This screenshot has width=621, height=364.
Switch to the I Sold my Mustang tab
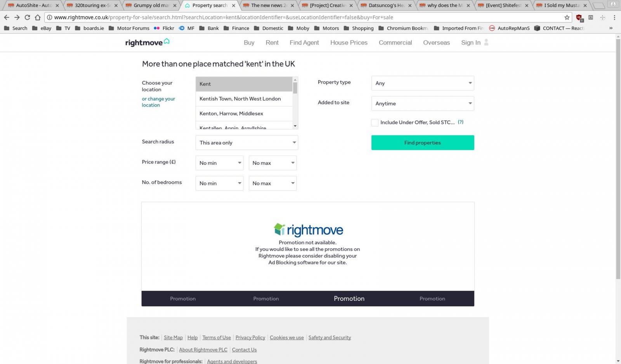click(x=561, y=5)
